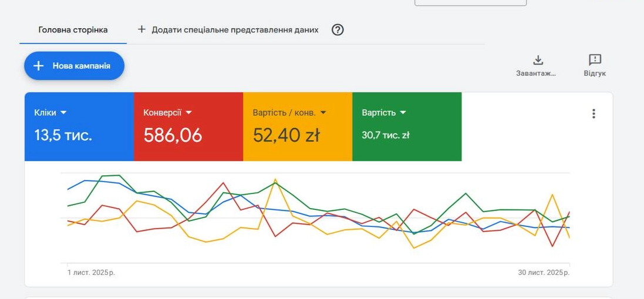
Task: Expand the green Вартість metric dropdown
Action: pos(384,113)
